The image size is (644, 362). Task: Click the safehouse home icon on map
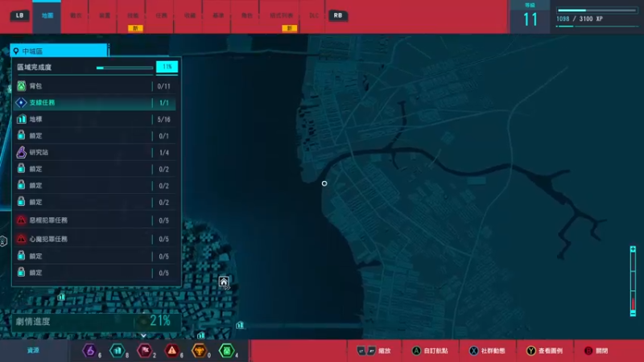tap(224, 282)
